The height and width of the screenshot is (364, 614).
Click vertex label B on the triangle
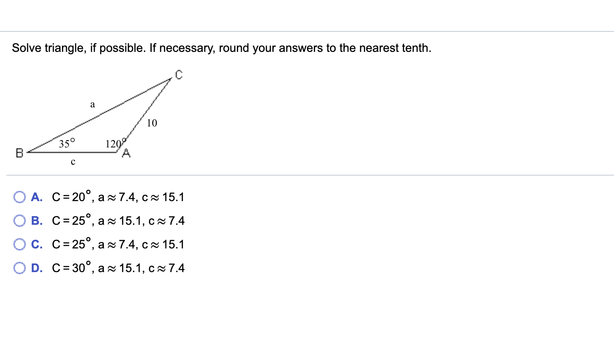tap(19, 152)
